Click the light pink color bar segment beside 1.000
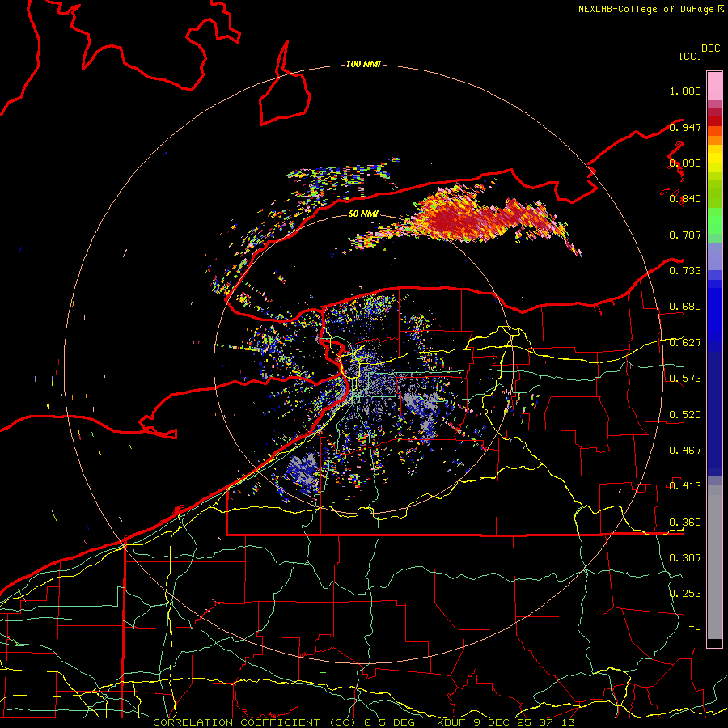 point(714,87)
